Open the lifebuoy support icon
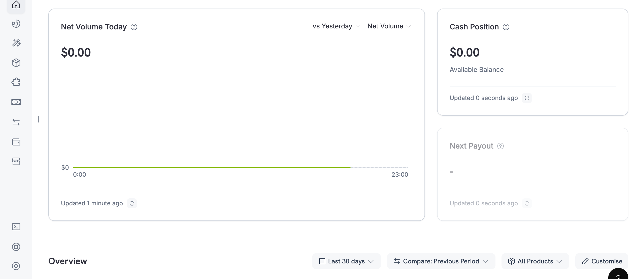644x279 pixels. coord(16,247)
